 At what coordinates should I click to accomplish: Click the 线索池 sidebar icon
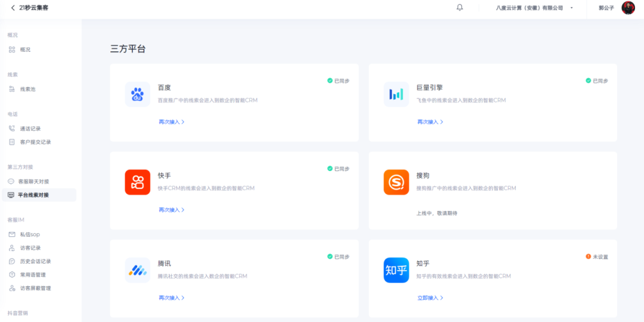point(12,89)
